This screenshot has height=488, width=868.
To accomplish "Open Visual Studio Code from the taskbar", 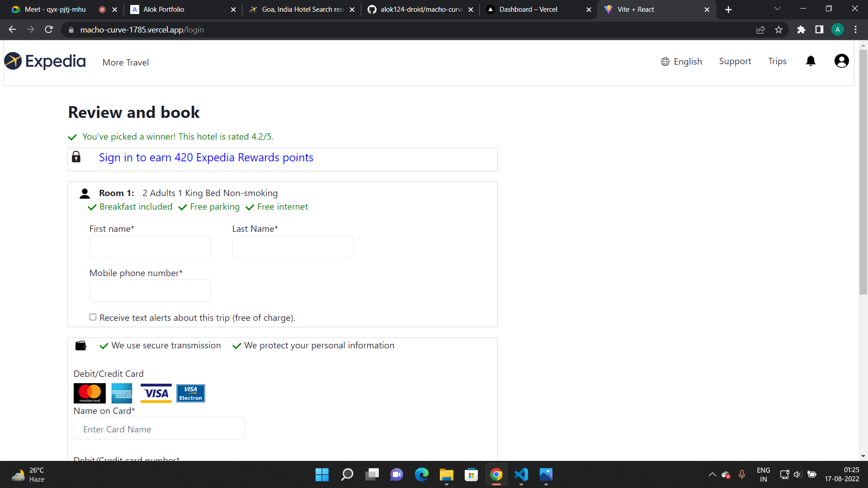I will [521, 474].
